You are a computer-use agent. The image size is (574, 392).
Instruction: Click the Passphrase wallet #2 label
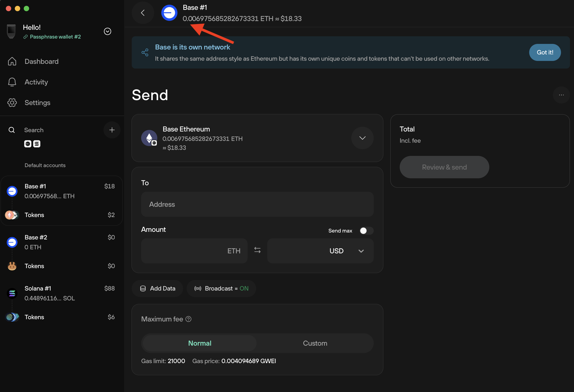pos(55,37)
